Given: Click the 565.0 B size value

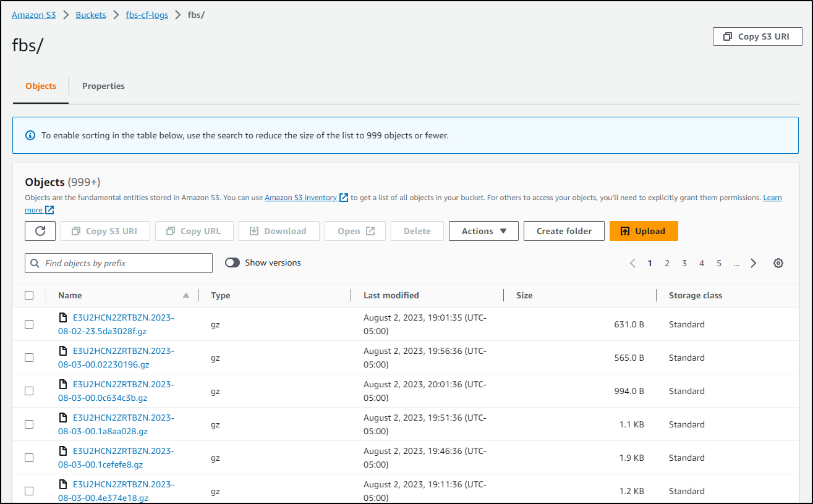Looking at the screenshot, I should pos(629,358).
